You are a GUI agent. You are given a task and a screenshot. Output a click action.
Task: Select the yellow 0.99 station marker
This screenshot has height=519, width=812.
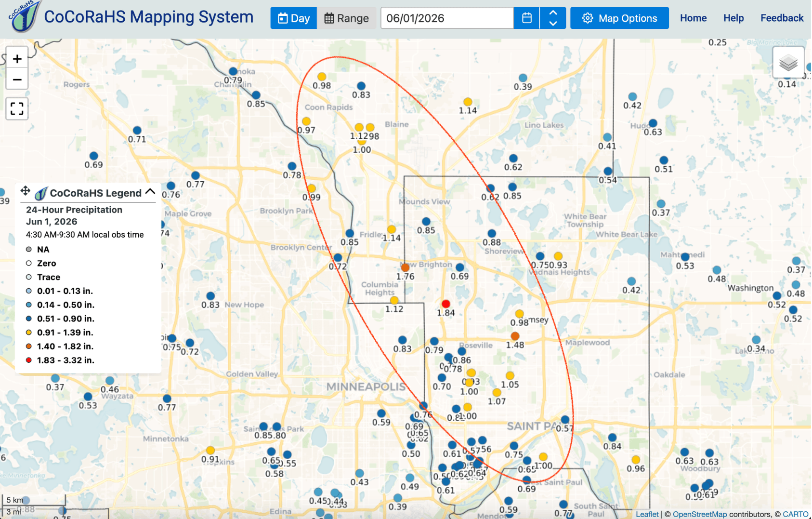312,188
